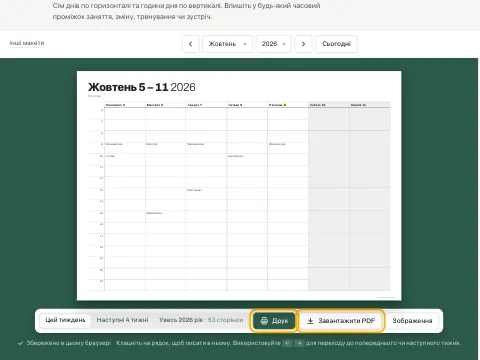
Task: Click the status text Збережено в цьому браузері
Action: 69,343
